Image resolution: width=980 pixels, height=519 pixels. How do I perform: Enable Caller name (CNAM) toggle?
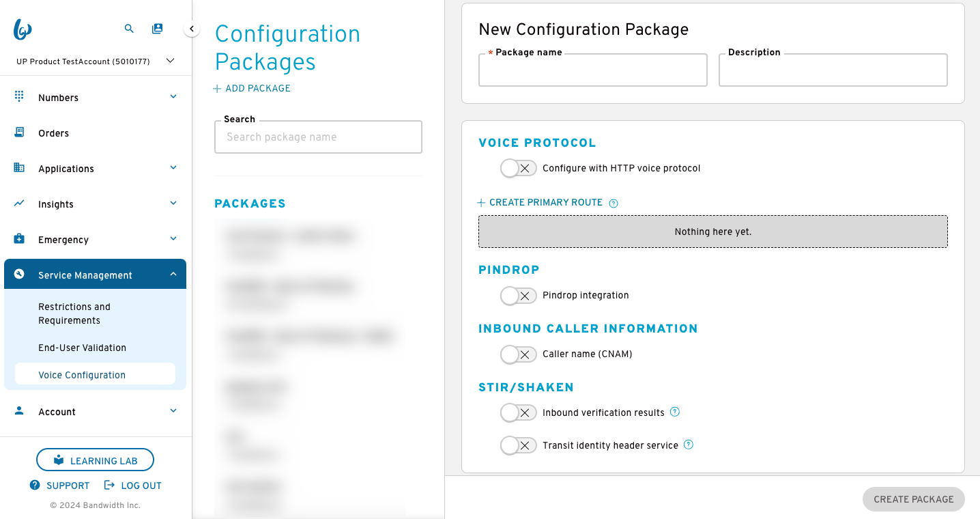tap(519, 354)
